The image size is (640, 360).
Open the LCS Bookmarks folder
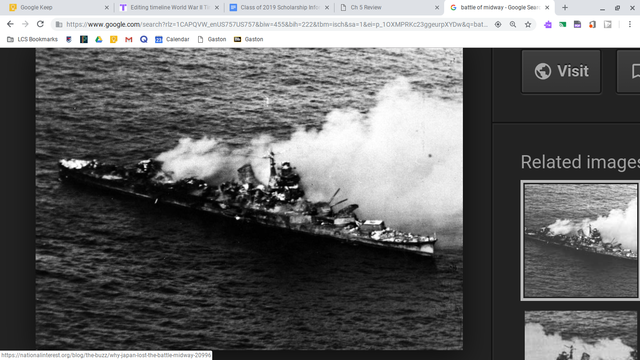(x=32, y=39)
